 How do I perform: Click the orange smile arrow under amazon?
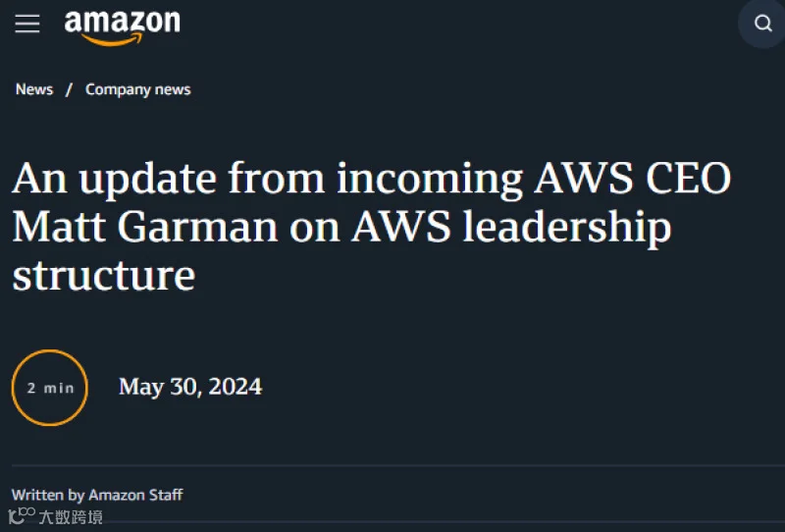coord(112,40)
